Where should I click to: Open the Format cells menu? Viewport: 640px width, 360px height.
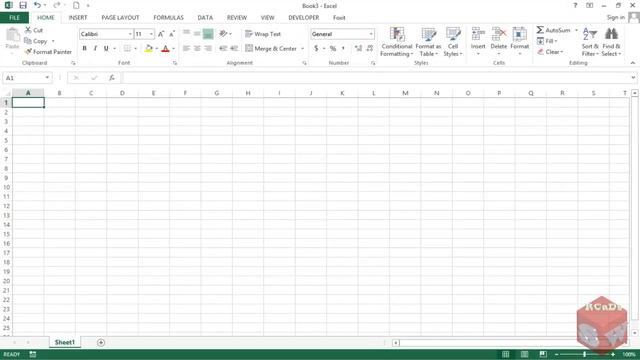click(520, 41)
